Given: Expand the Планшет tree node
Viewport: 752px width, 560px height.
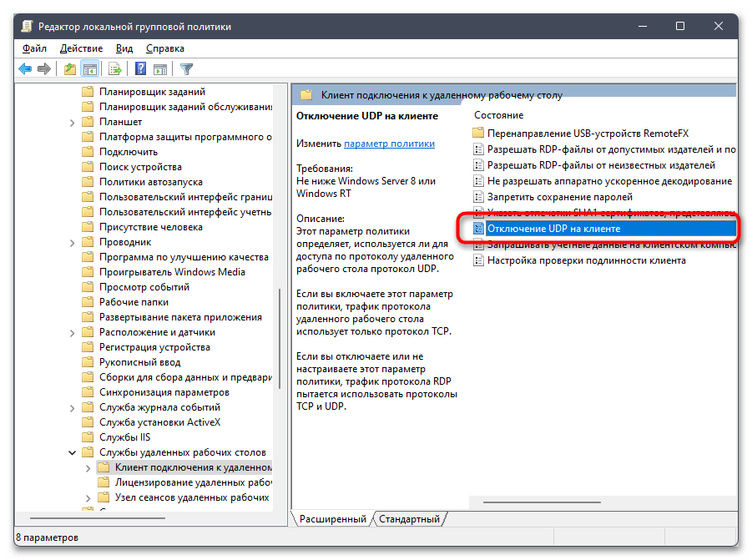Looking at the screenshot, I should [x=72, y=123].
